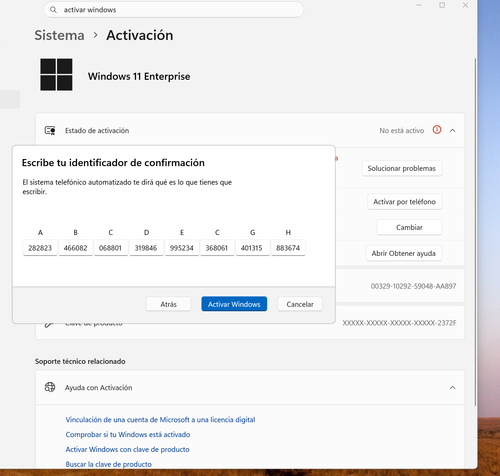Click the field containing 068801

[111, 248]
